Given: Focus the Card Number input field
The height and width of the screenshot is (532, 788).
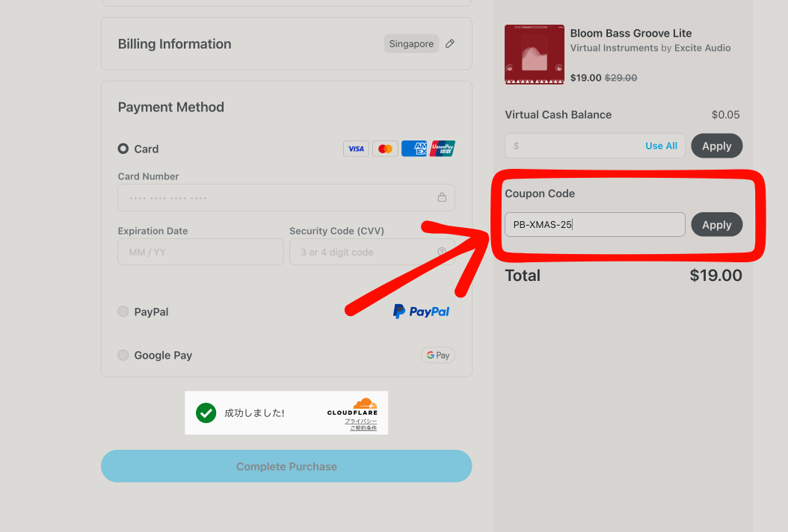Looking at the screenshot, I should (x=277, y=198).
